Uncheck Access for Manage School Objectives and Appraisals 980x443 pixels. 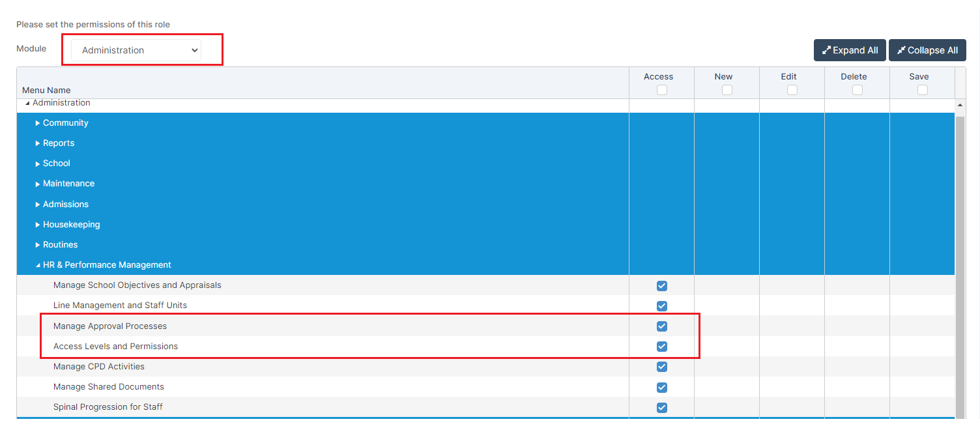tap(662, 286)
